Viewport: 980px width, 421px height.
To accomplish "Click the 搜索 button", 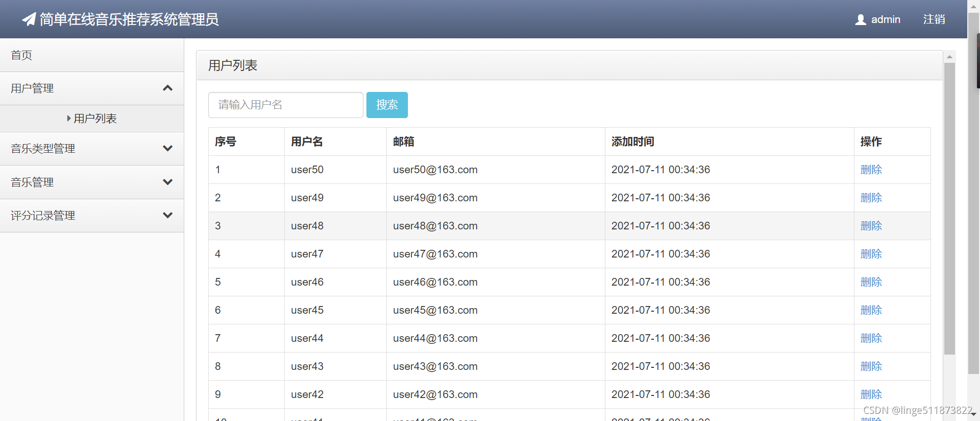I will point(387,105).
